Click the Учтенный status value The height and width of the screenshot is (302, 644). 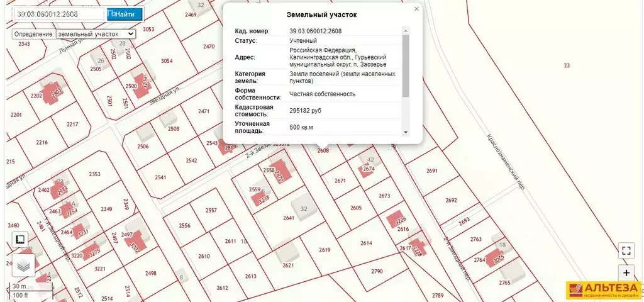[x=303, y=41]
